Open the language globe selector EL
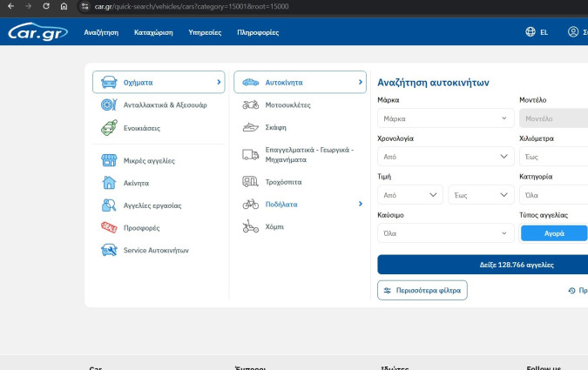The height and width of the screenshot is (370, 588). (x=537, y=32)
